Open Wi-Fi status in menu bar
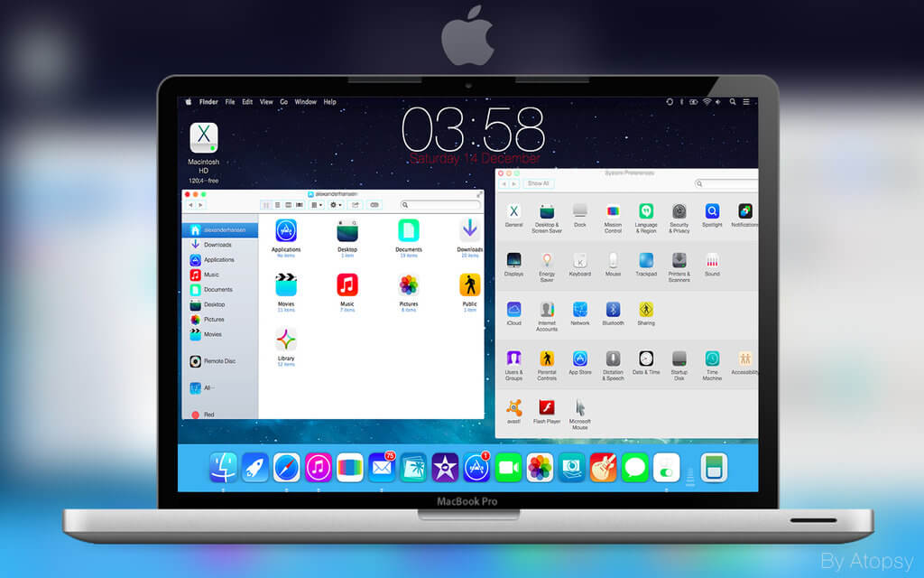The height and width of the screenshot is (578, 924). click(707, 101)
